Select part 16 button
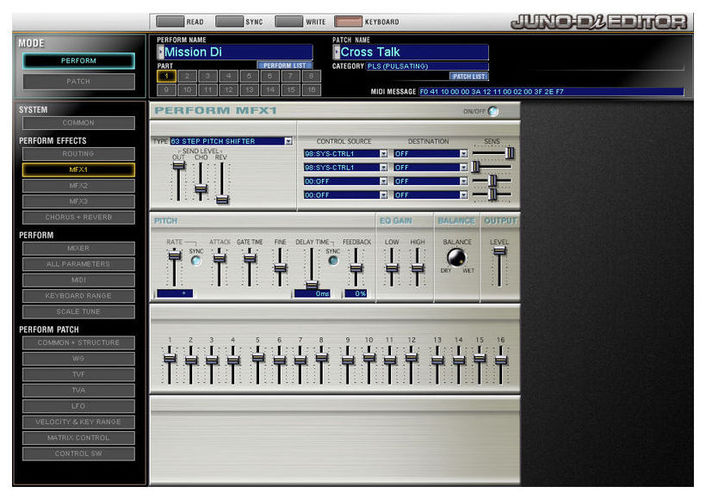 tap(311, 90)
